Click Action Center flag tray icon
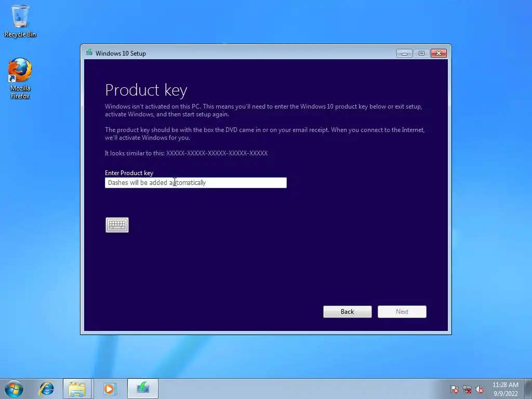Screen dimensions: 532x399 (x=455, y=389)
